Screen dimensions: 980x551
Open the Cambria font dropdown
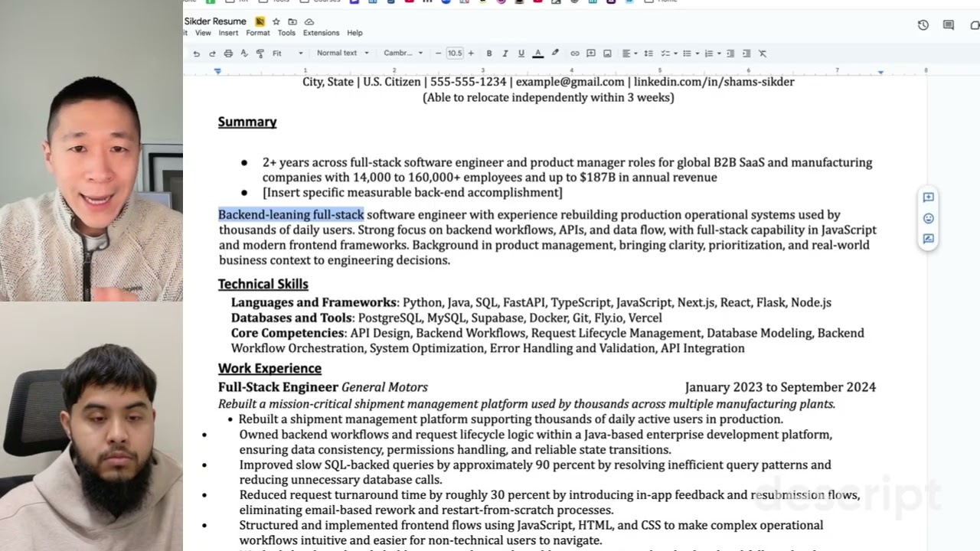click(403, 54)
